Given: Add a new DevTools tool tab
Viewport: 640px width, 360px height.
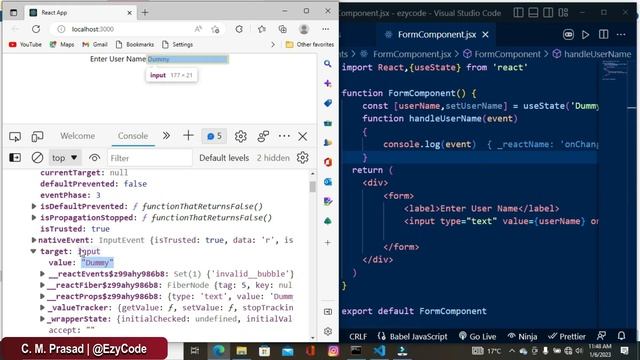Looking at the screenshot, I should click(x=188, y=136).
